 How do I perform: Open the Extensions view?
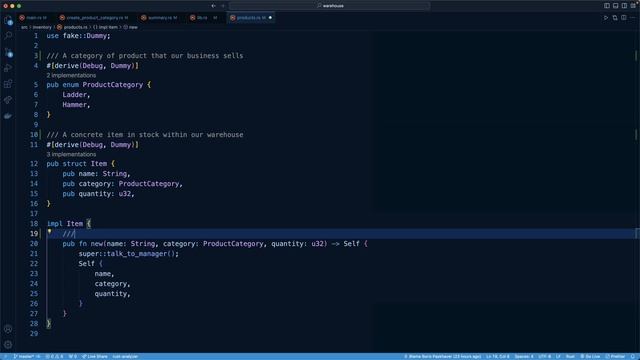pyautogui.click(x=8, y=84)
